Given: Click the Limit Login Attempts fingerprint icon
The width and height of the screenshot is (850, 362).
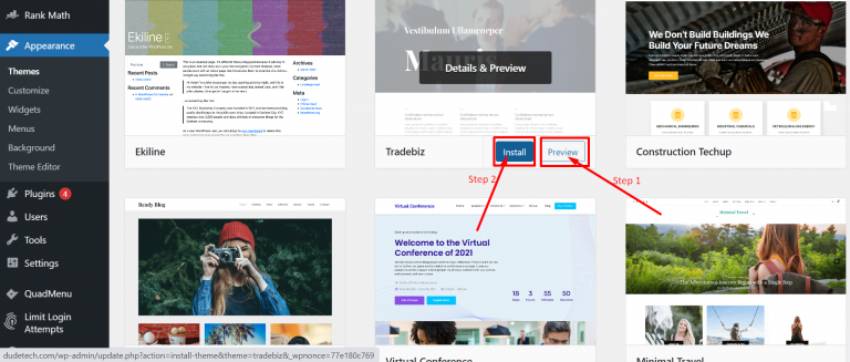Looking at the screenshot, I should click(x=11, y=321).
